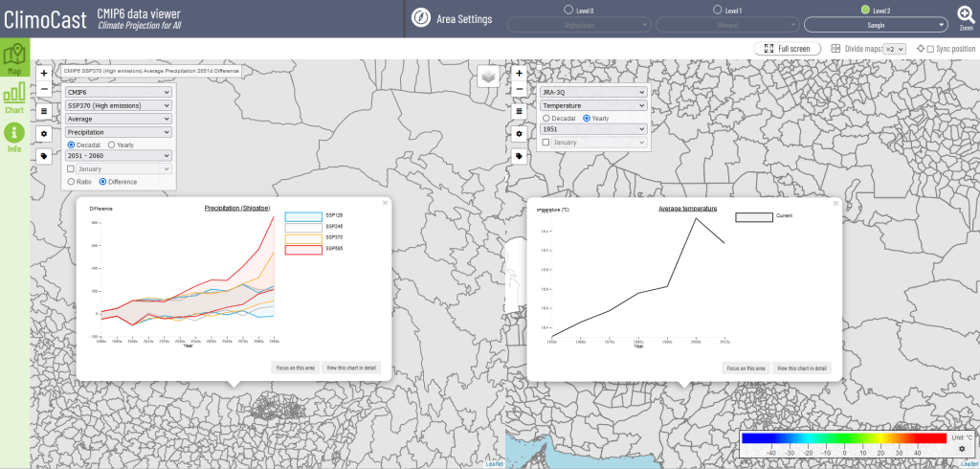Open the Divide maps ×2 dropdown
Viewport: 980px width, 469px height.
(x=894, y=49)
